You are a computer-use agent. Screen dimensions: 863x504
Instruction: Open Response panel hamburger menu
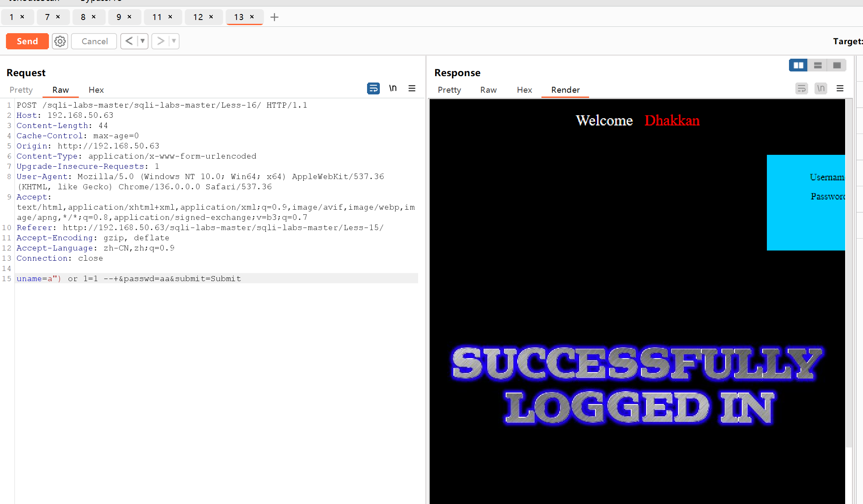click(x=840, y=88)
